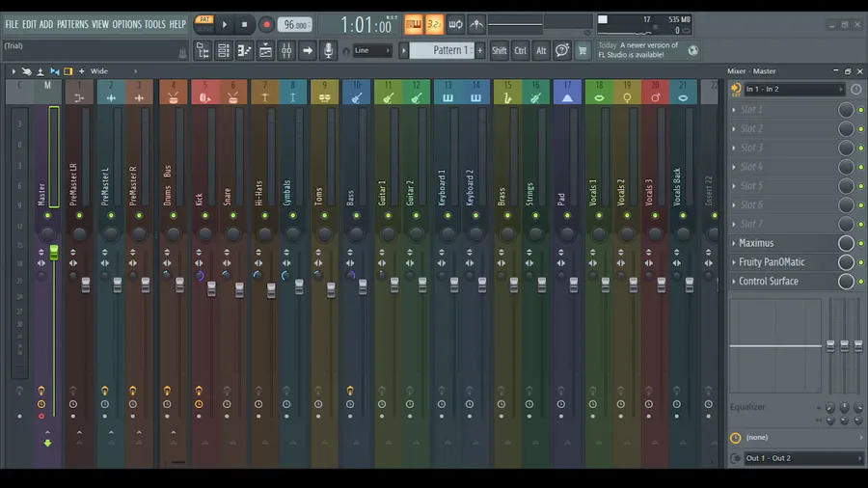Mute the Bass mixer track
The image size is (868, 488).
coord(357,215)
